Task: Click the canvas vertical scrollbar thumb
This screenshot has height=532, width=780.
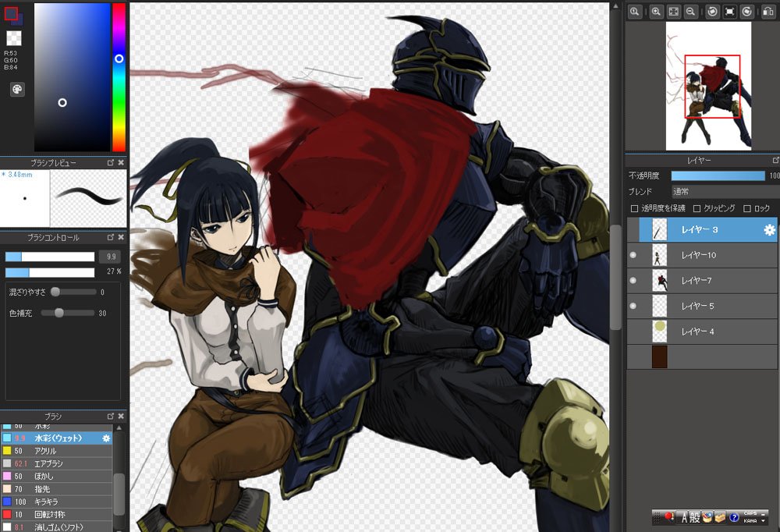Action: click(x=615, y=277)
